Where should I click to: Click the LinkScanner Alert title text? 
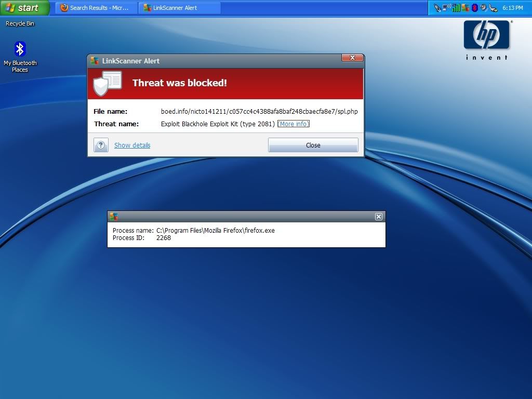click(x=130, y=61)
